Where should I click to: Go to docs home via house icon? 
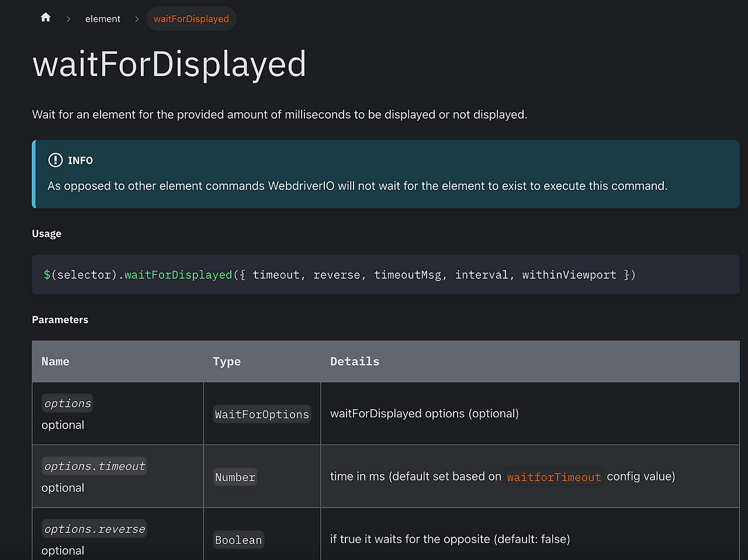[x=46, y=18]
